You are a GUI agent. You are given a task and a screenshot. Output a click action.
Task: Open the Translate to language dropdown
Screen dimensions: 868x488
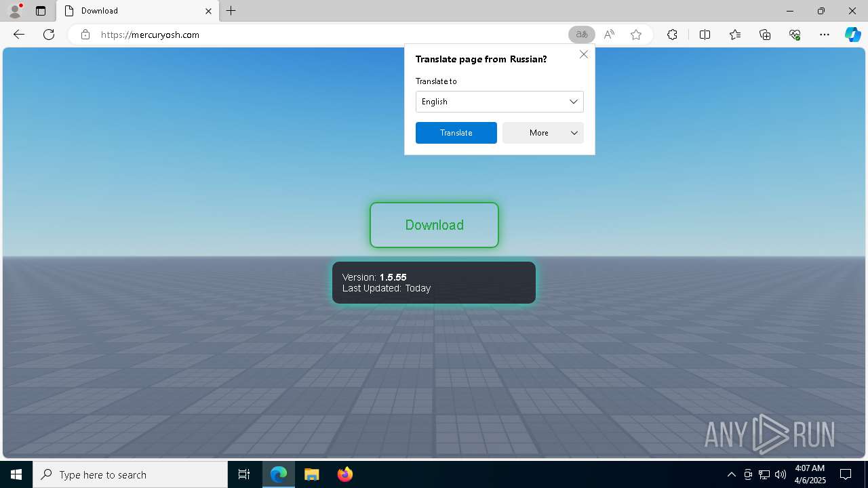pyautogui.click(x=500, y=102)
